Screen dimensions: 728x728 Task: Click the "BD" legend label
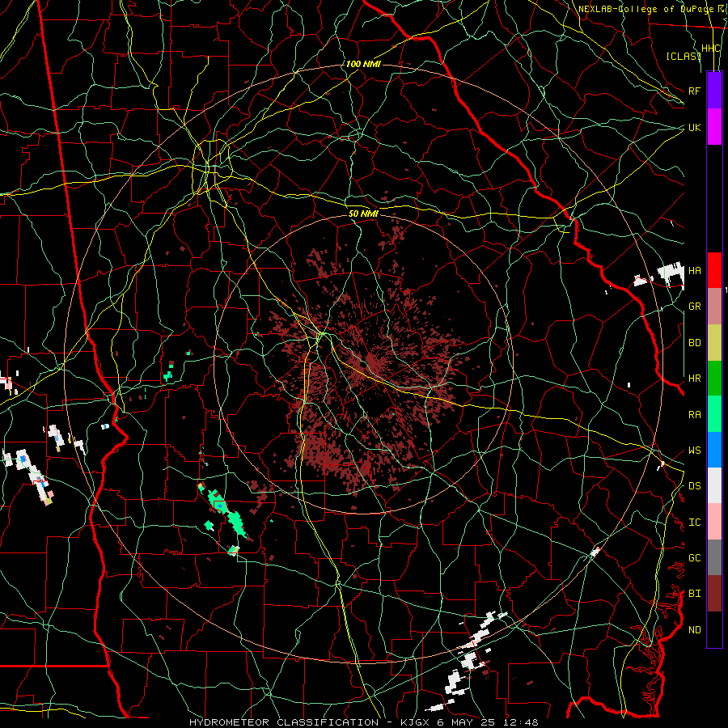(694, 343)
